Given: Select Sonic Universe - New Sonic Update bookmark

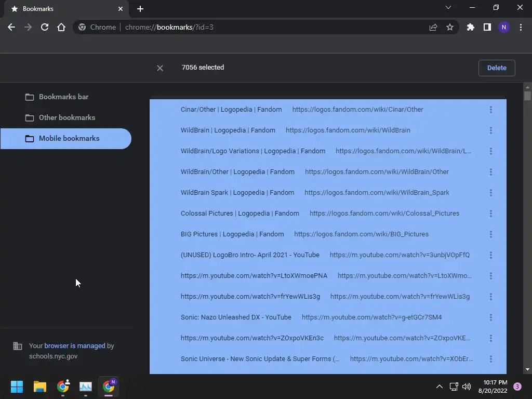Looking at the screenshot, I should 328,359.
